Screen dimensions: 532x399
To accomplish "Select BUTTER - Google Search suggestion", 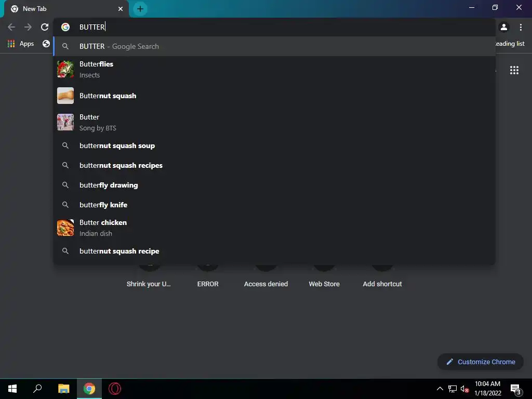I will (x=274, y=46).
